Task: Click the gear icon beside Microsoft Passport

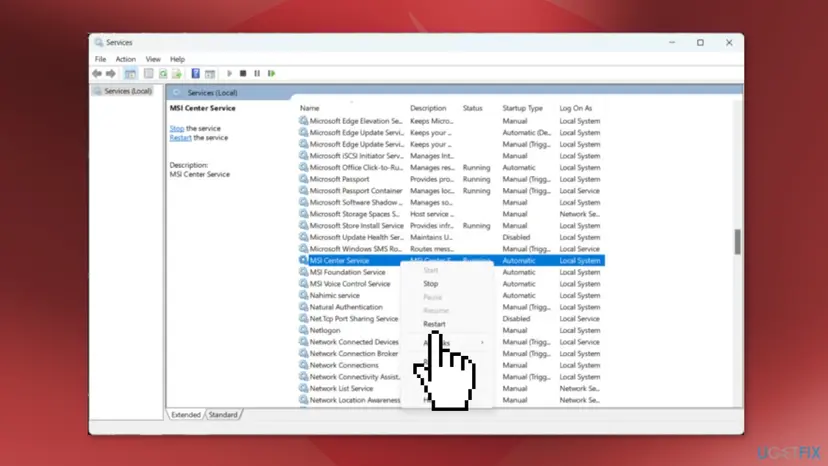Action: pos(303,179)
